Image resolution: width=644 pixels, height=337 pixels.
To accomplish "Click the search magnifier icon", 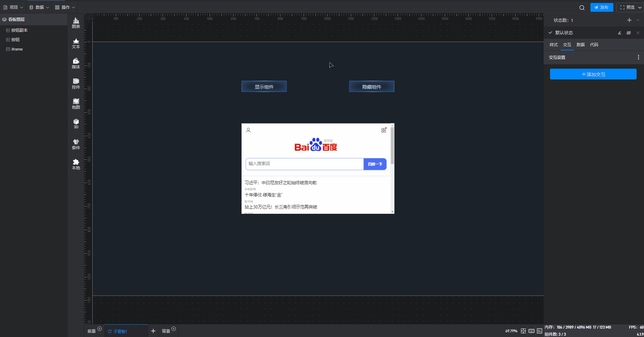I will coord(582,7).
